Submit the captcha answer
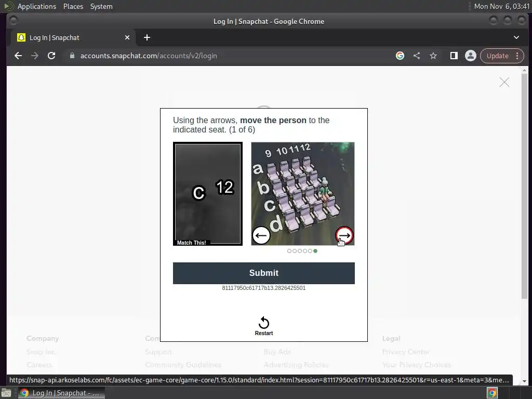 pyautogui.click(x=263, y=273)
